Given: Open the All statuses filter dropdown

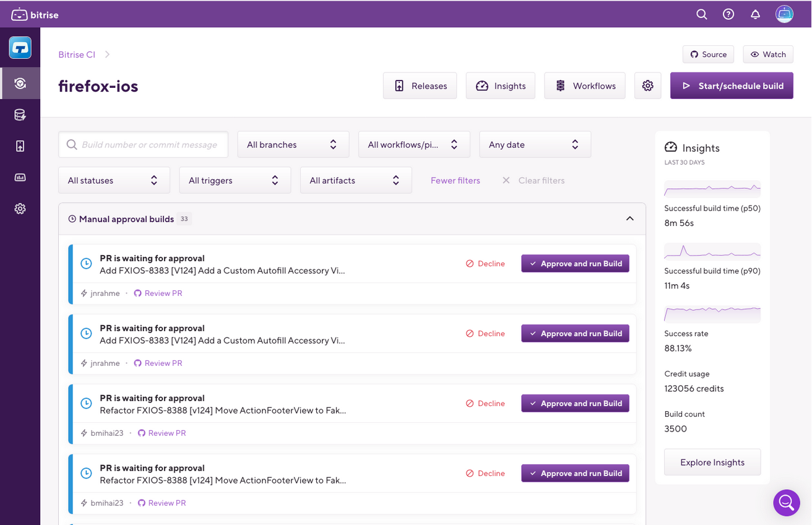Looking at the screenshot, I should point(114,180).
